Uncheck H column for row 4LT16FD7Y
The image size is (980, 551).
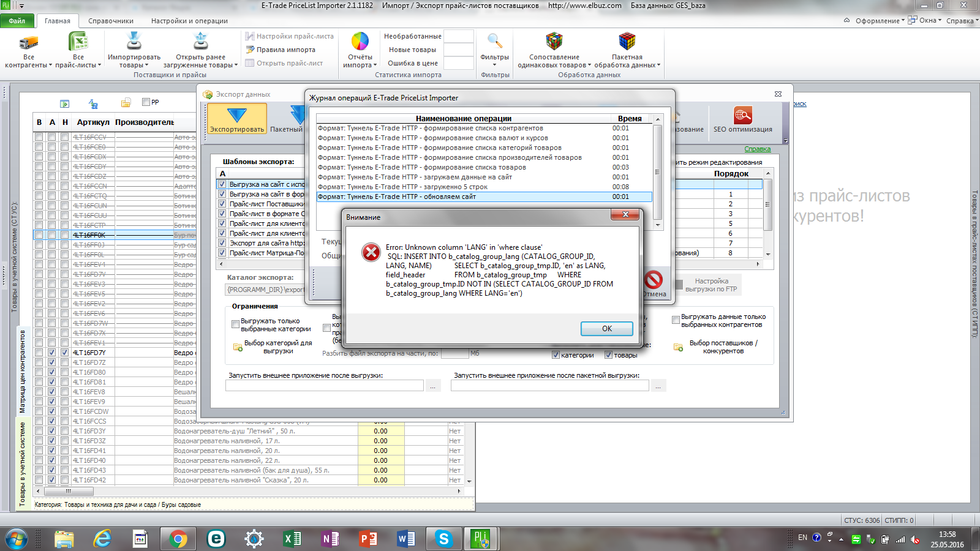pyautogui.click(x=64, y=353)
